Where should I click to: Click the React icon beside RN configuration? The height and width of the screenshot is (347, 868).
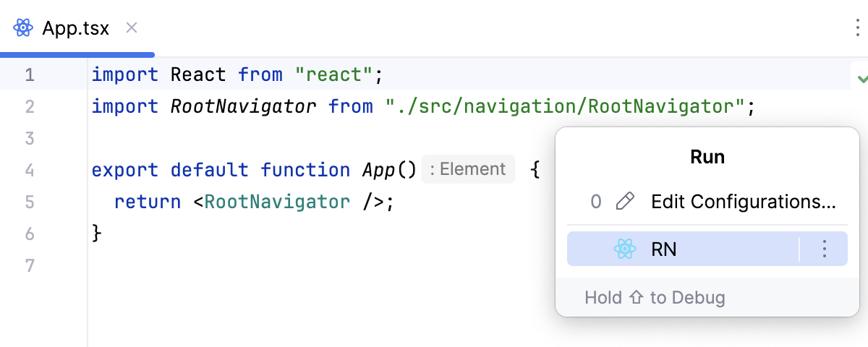(x=624, y=249)
